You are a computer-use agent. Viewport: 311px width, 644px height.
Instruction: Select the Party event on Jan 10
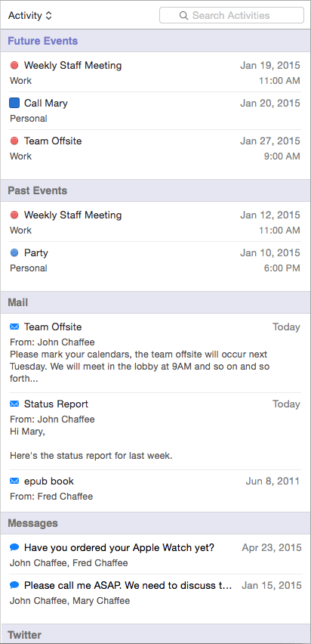[x=155, y=260]
